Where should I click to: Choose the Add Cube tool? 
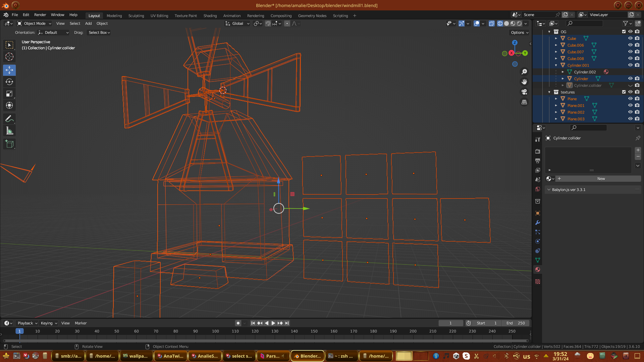[9, 144]
